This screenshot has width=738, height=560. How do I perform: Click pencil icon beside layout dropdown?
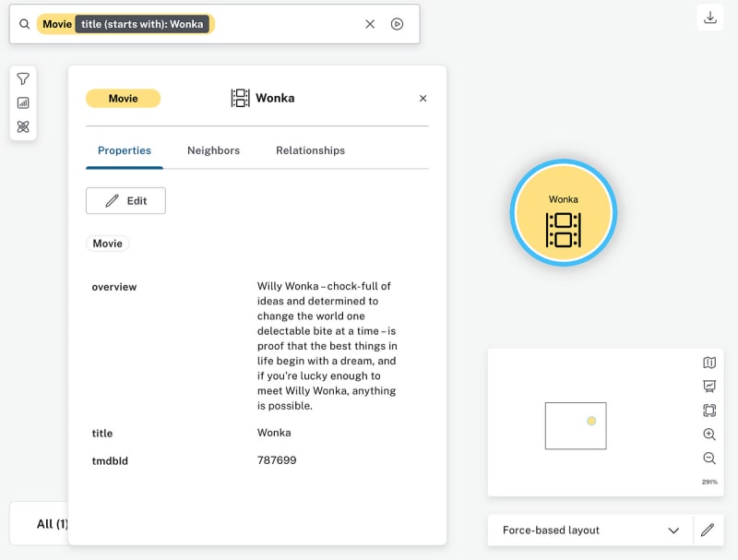pos(708,530)
